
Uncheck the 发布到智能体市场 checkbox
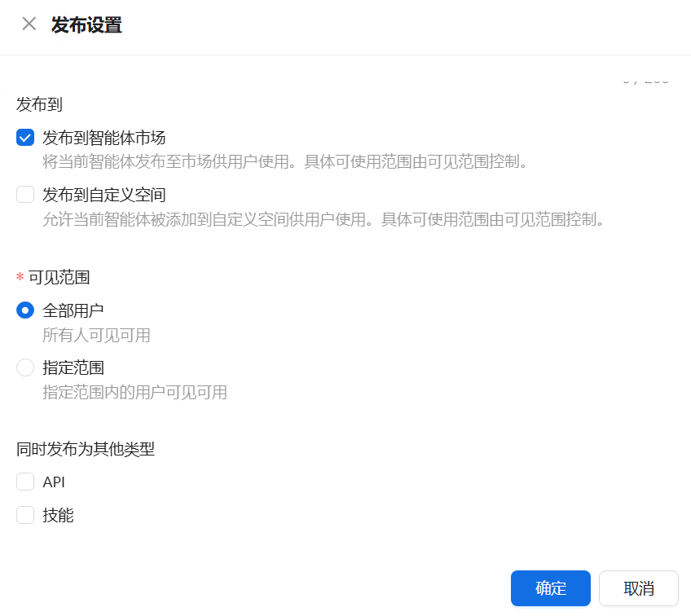pos(25,138)
